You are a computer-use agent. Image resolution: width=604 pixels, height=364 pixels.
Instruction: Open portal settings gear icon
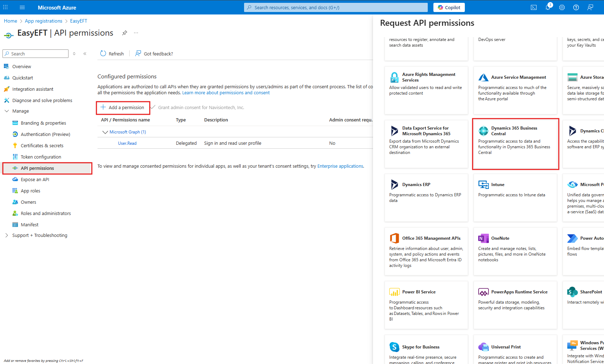pos(562,7)
